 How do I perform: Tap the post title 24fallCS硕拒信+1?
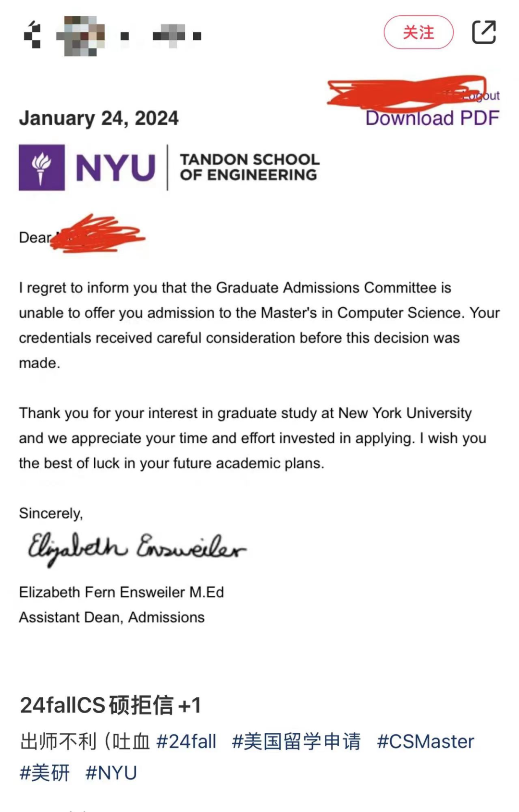point(111,705)
